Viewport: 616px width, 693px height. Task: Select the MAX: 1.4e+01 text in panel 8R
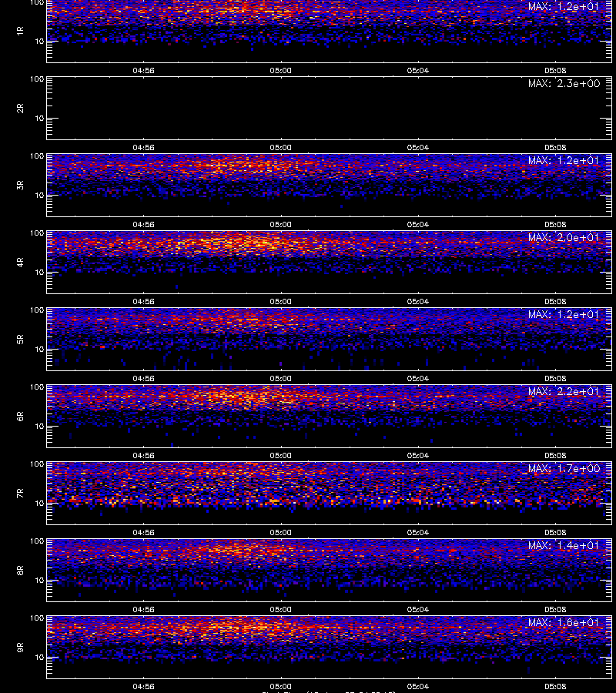pos(564,546)
